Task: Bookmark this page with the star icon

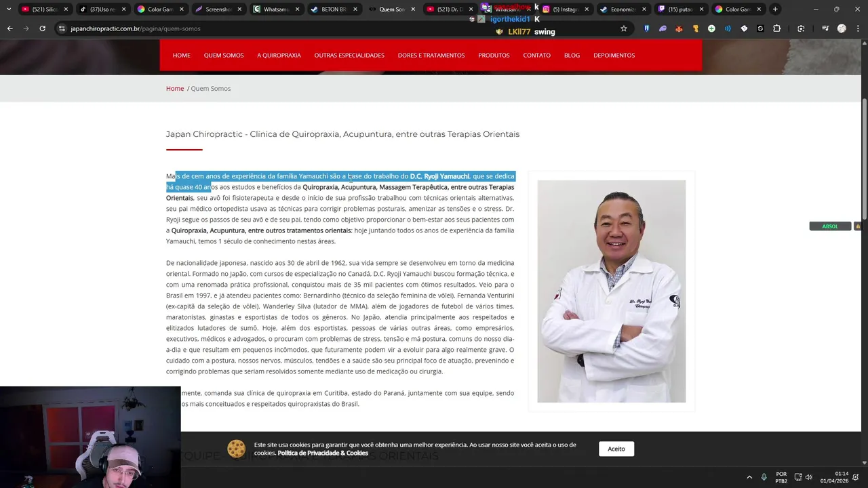Action: pos(624,28)
